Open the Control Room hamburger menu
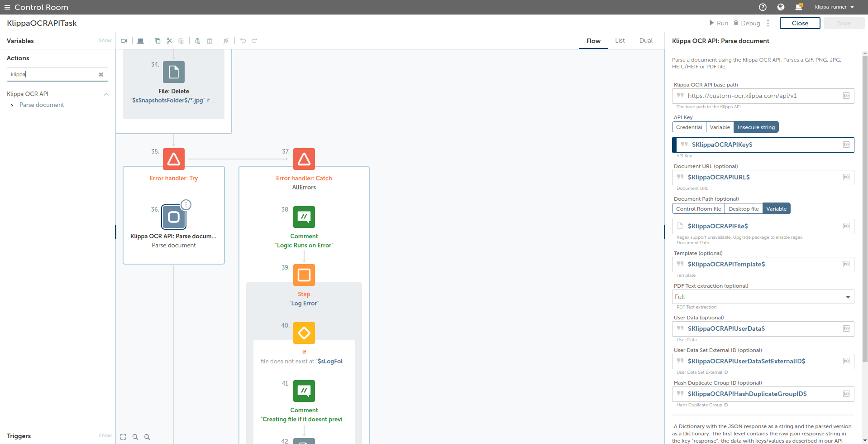This screenshot has width=868, height=444. click(x=7, y=7)
